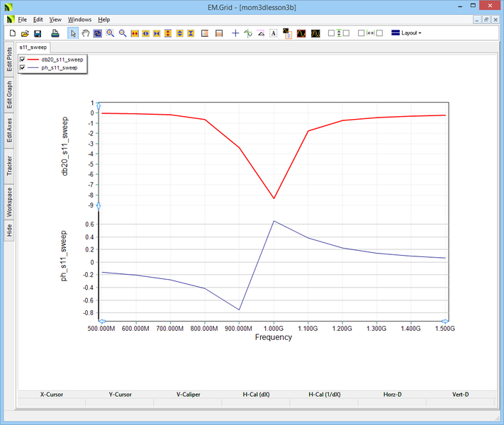Open the Windows menu
The height and width of the screenshot is (425, 504).
[x=79, y=20]
